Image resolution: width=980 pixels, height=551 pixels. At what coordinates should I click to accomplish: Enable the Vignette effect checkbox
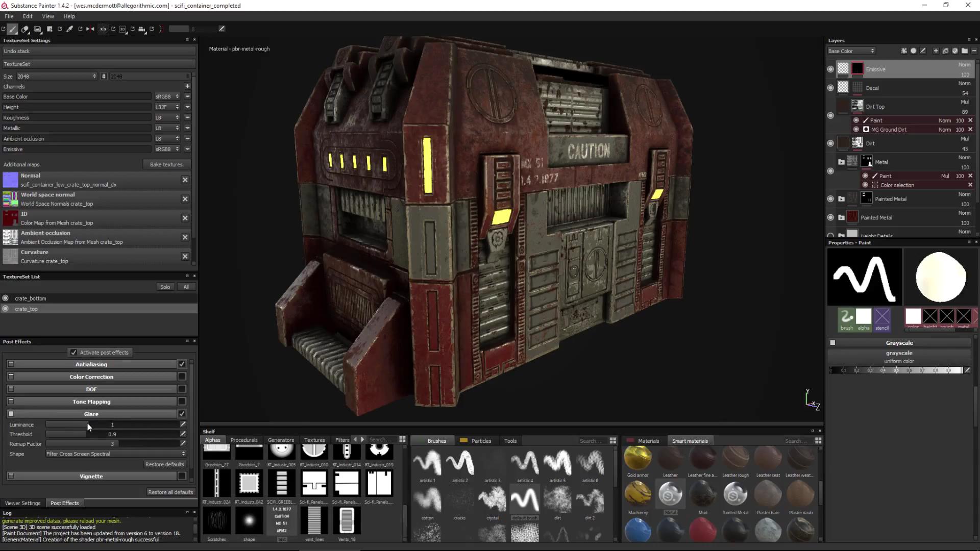tap(182, 476)
